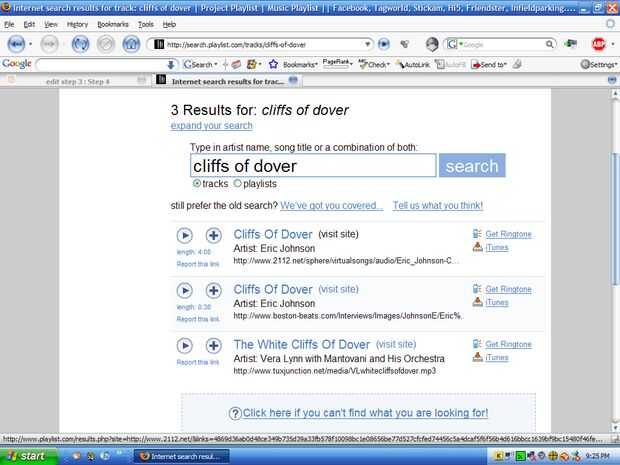620x465 pixels.
Task: Open the Edit menu
Action: point(29,24)
